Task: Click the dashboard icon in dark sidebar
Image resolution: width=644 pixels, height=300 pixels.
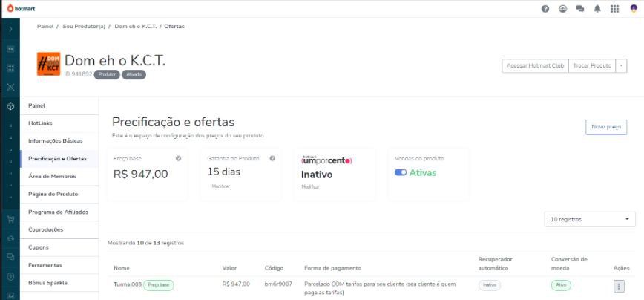Action: [10, 48]
